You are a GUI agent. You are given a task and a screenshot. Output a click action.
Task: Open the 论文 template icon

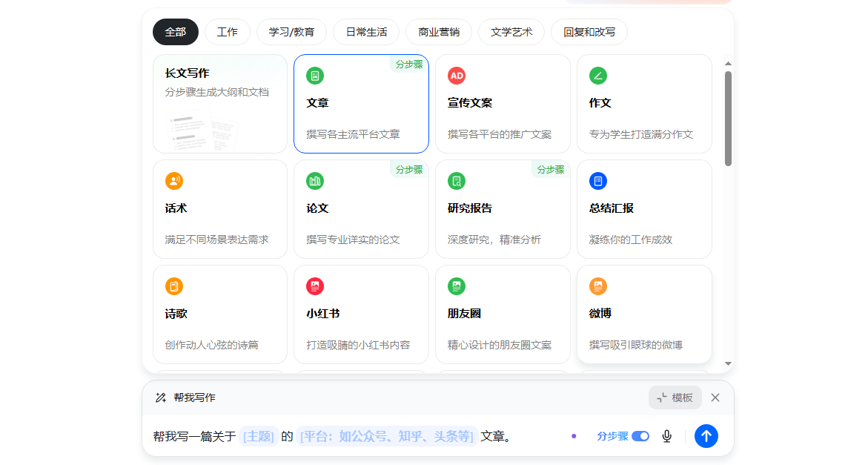pyautogui.click(x=315, y=181)
